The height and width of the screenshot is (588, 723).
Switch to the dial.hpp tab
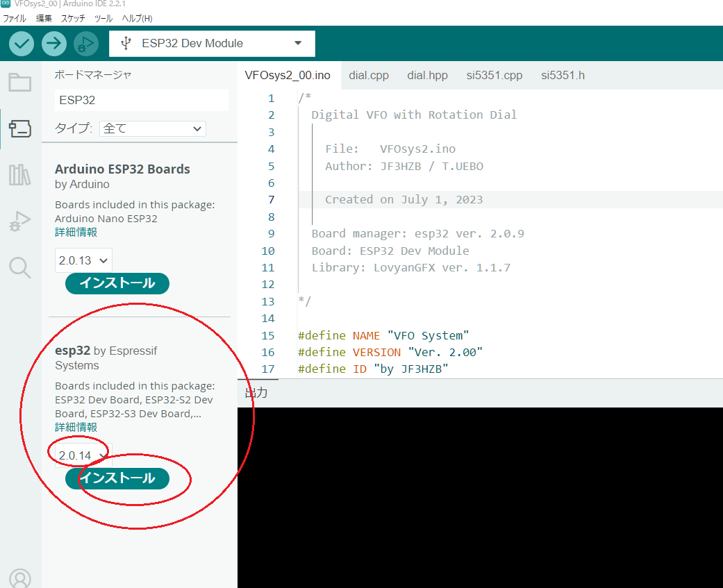[x=427, y=76]
